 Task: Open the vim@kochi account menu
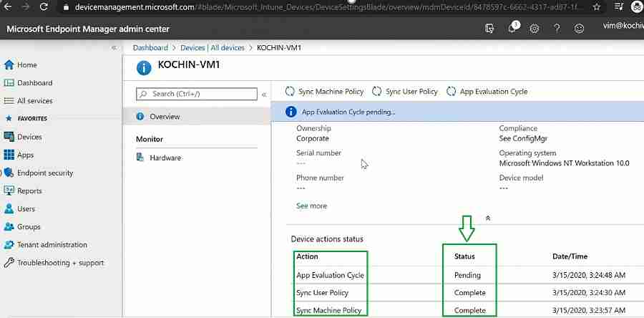pyautogui.click(x=623, y=26)
